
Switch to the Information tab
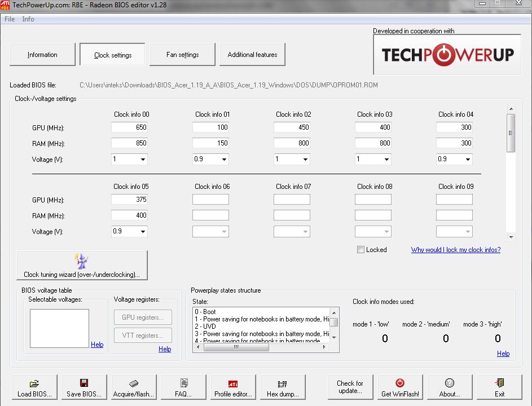pos(42,55)
